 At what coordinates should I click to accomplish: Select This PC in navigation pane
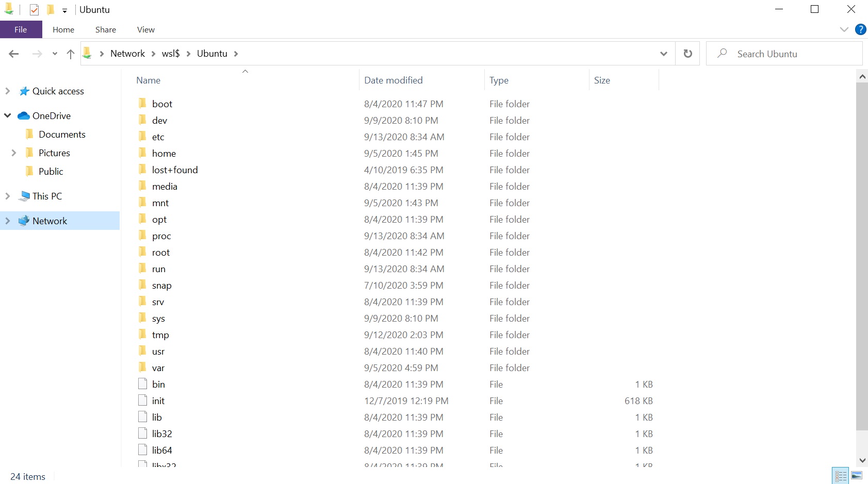pos(47,196)
